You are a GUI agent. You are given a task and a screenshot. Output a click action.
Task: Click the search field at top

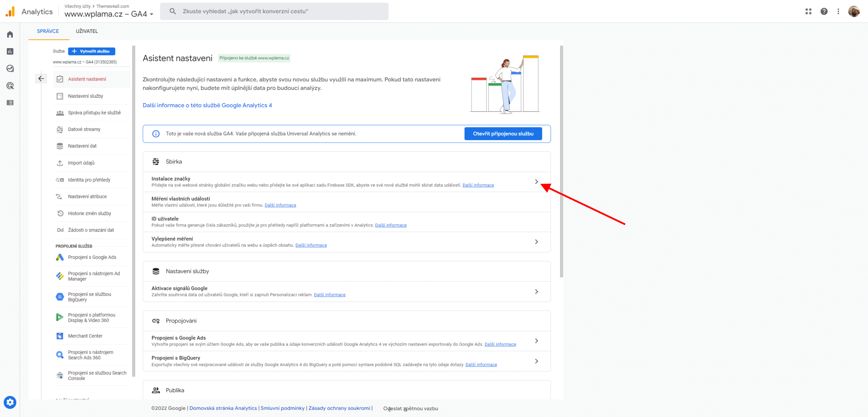(x=274, y=11)
